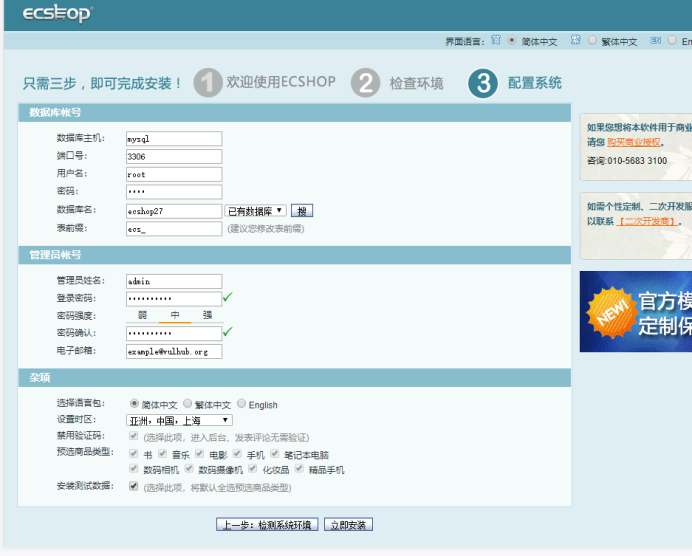Toggle the 电影 product type checkbox
The height and width of the screenshot is (556, 692).
click(199, 453)
